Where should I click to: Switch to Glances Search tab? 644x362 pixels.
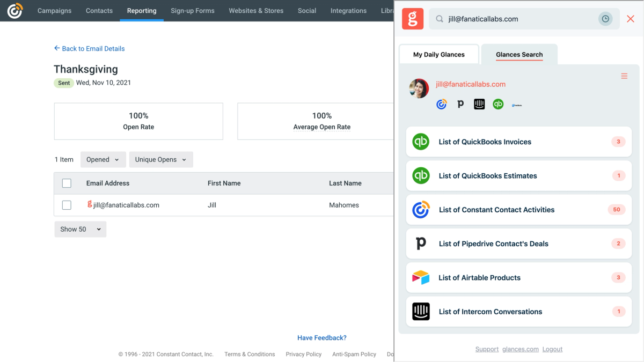click(x=519, y=54)
